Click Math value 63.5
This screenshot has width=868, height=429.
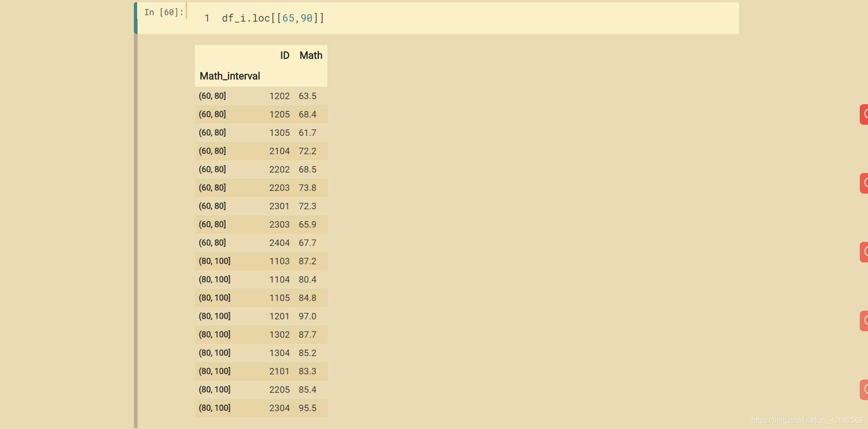click(x=307, y=96)
